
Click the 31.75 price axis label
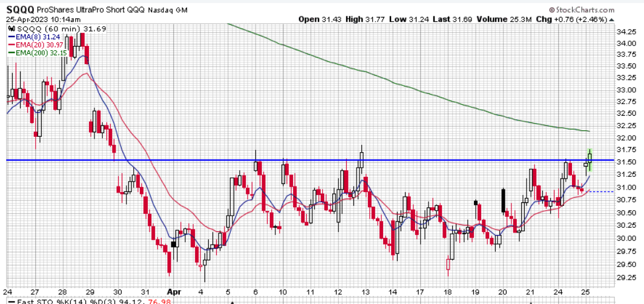(625, 150)
